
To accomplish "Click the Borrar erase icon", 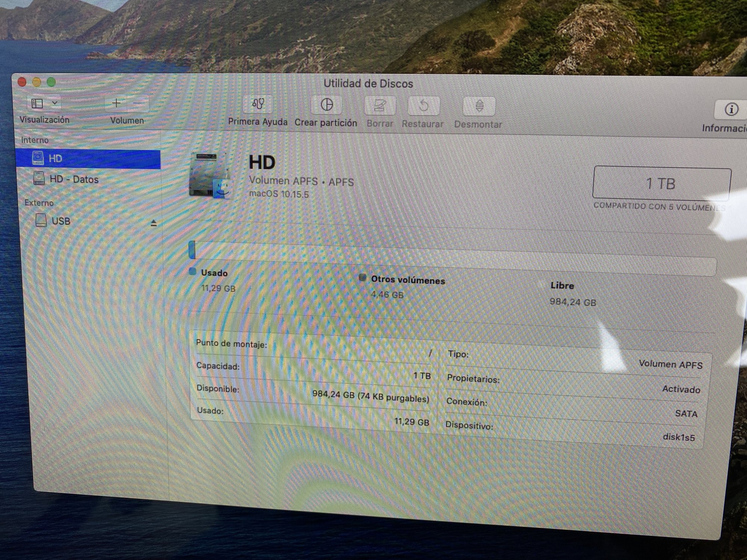I will tap(379, 106).
